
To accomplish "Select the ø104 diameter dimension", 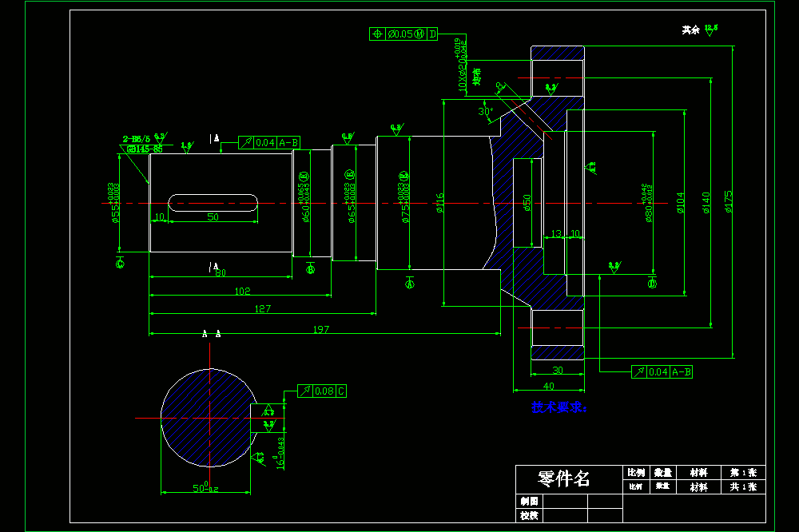I will (x=680, y=203).
